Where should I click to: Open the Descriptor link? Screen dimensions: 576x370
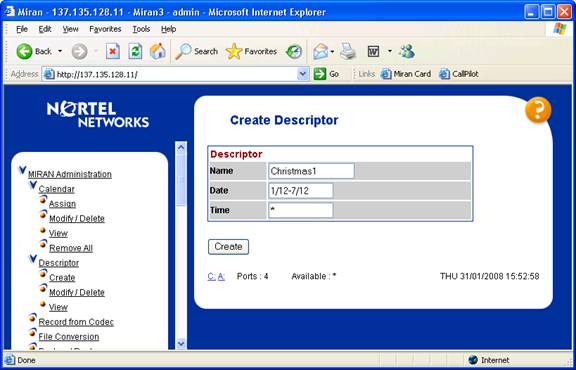point(59,263)
